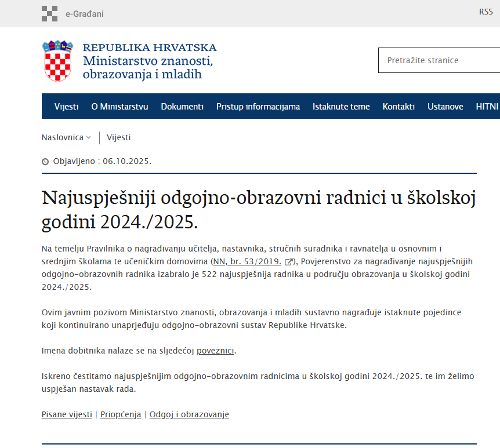
Task: Expand the Naslovnica breadcrumb dropdown
Action: pyautogui.click(x=66, y=137)
